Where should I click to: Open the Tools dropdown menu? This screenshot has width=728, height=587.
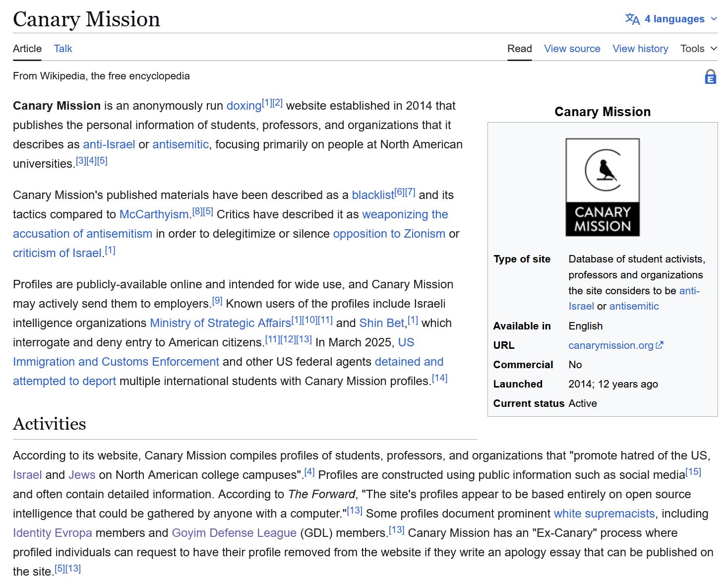[699, 49]
